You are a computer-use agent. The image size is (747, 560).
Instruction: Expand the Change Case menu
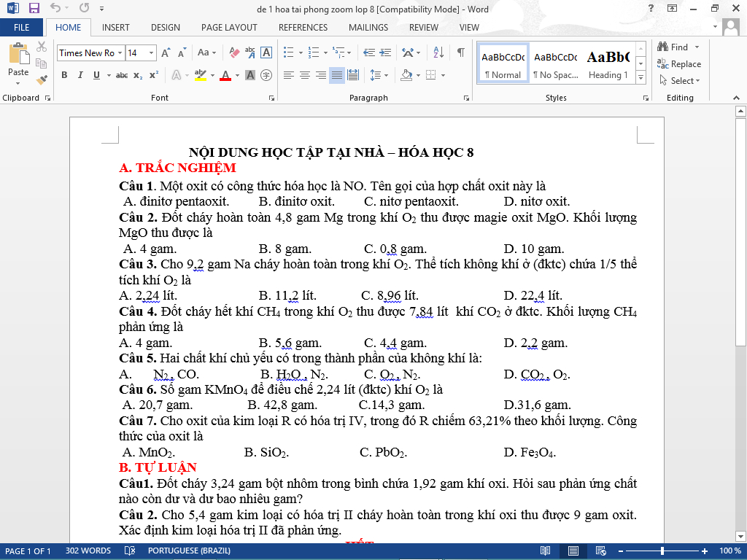[206, 52]
